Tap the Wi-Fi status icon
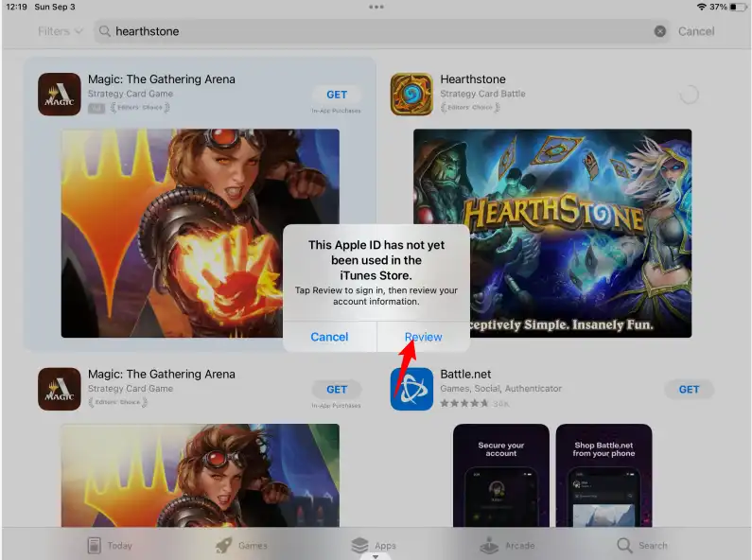 tap(701, 7)
